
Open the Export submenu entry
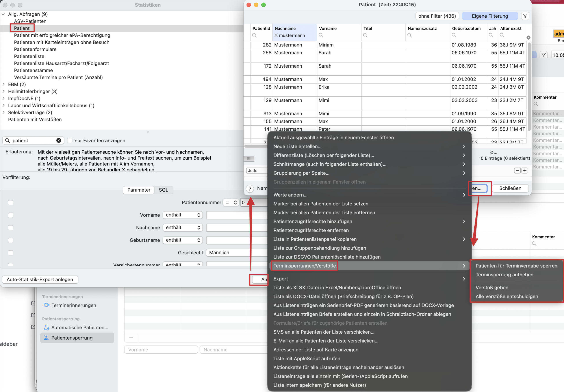[369, 279]
